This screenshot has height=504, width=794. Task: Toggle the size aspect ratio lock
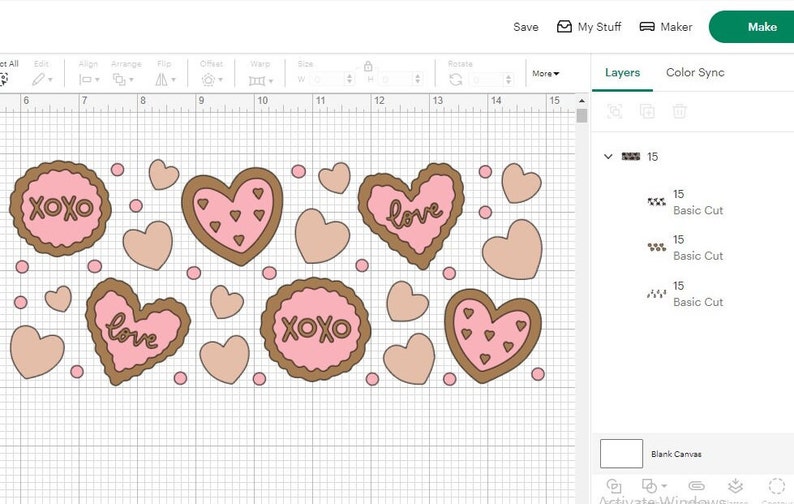coord(368,66)
